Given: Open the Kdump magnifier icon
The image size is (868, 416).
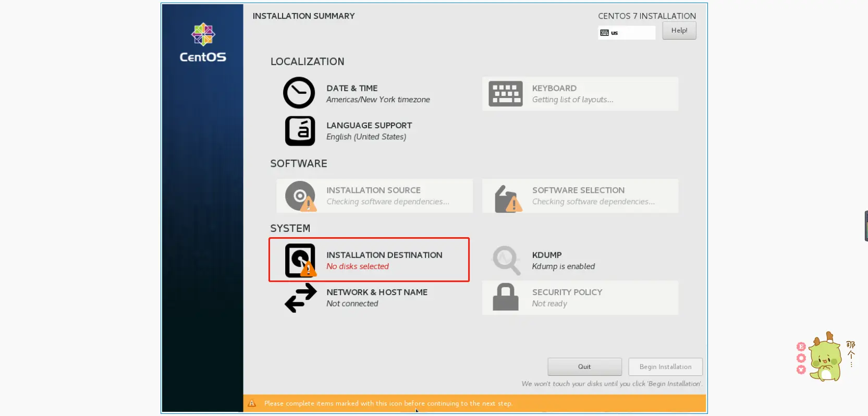Looking at the screenshot, I should (x=506, y=260).
